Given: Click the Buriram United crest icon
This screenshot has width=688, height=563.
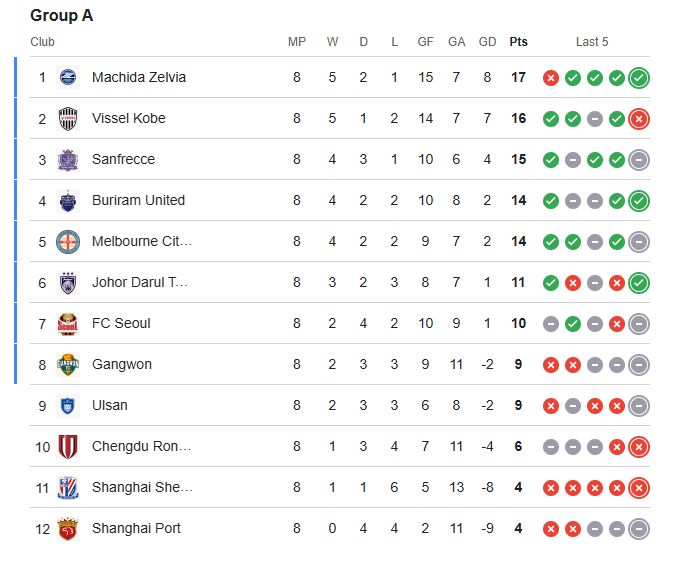Looking at the screenshot, I should click(x=68, y=200).
